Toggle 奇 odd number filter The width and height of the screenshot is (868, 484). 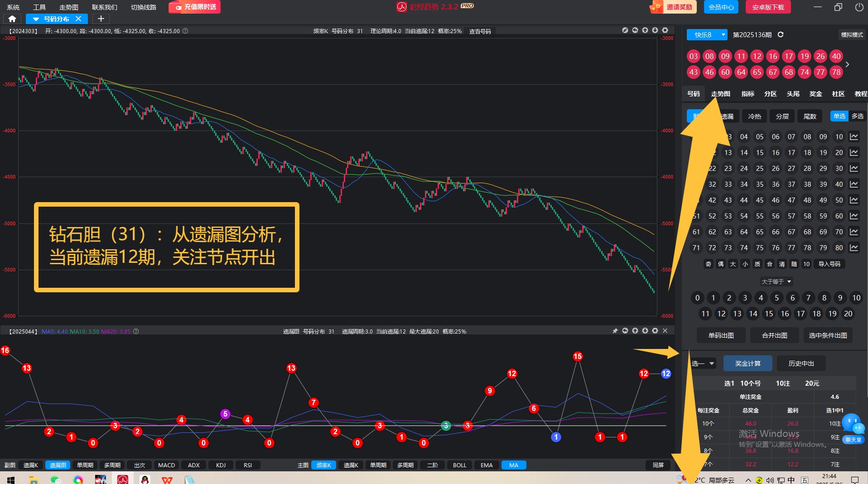[709, 264]
